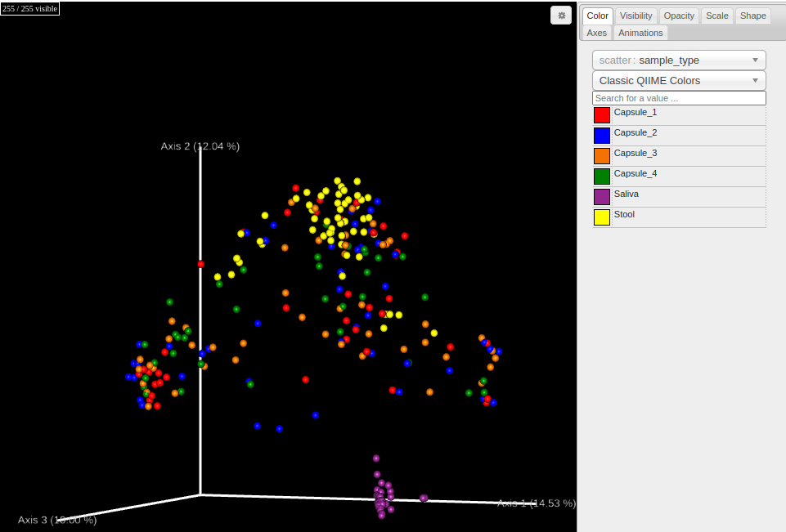Click the '255 / 255 visible' counter
This screenshot has height=532, width=786.
point(29,8)
